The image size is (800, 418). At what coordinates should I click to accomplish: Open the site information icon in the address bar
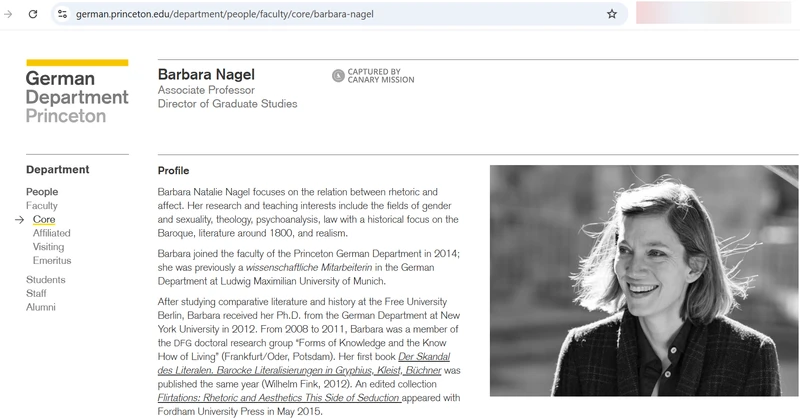coord(62,14)
